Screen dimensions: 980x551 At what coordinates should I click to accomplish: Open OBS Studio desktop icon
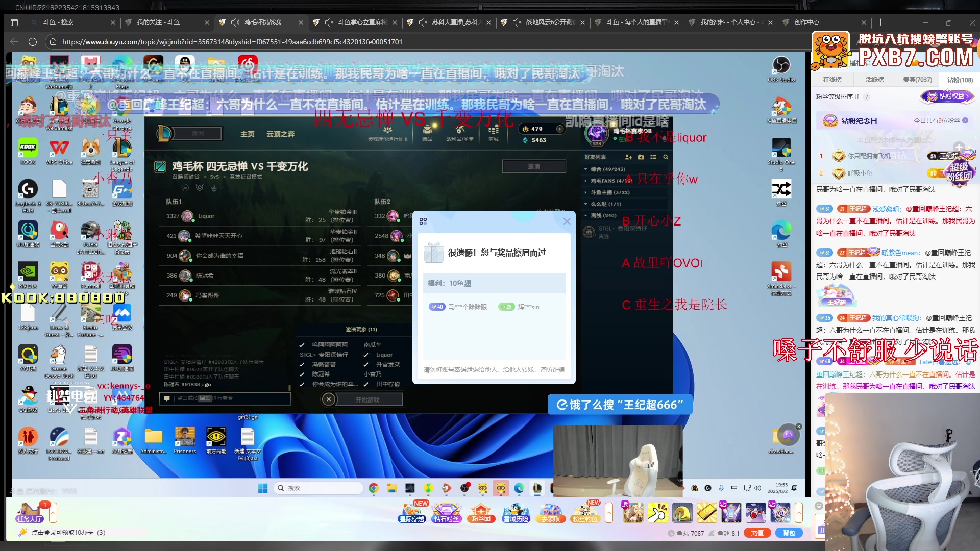point(781,69)
